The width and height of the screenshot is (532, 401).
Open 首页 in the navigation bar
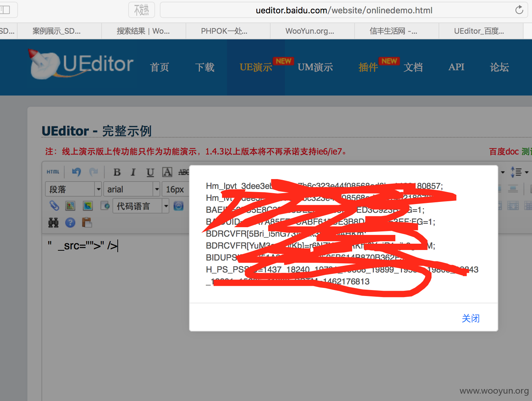[x=160, y=67]
